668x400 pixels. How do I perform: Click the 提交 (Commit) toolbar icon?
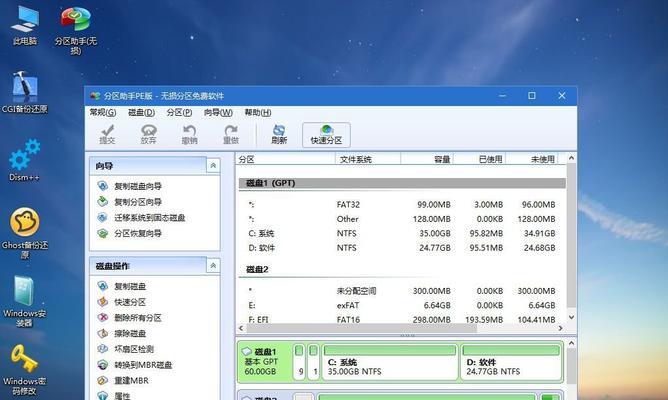(x=108, y=133)
